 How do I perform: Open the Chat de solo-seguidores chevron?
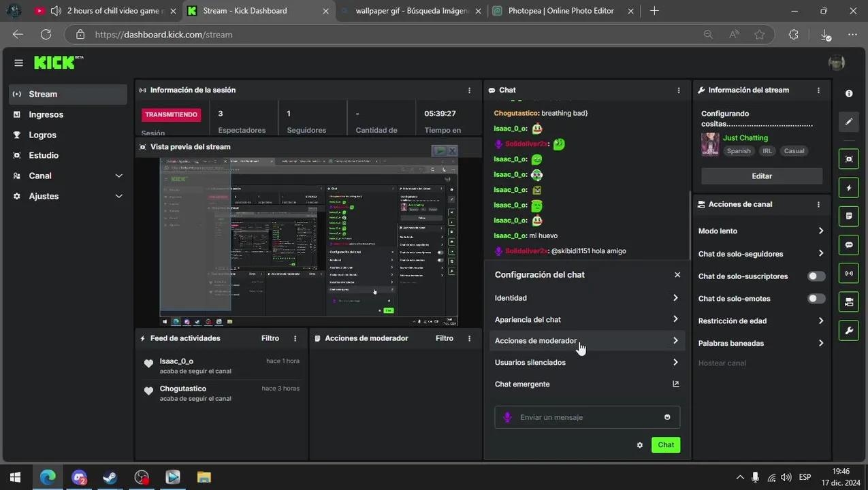(x=820, y=253)
